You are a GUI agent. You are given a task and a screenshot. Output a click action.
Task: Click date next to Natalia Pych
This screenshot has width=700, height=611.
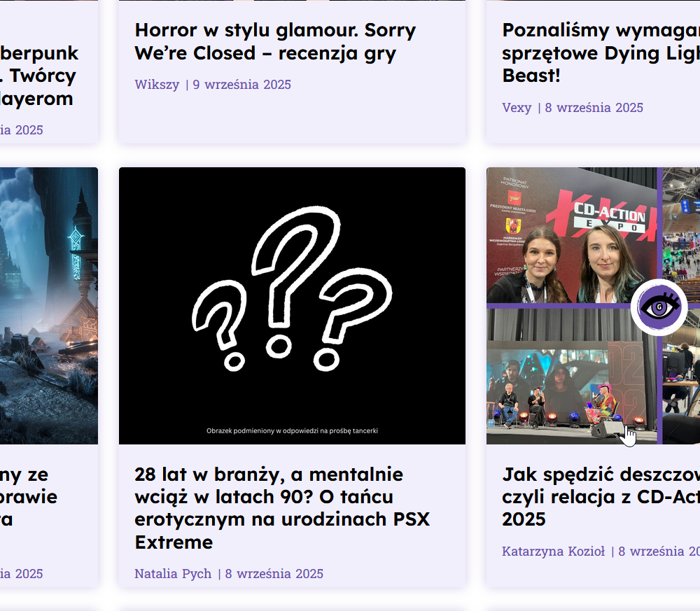click(x=274, y=573)
